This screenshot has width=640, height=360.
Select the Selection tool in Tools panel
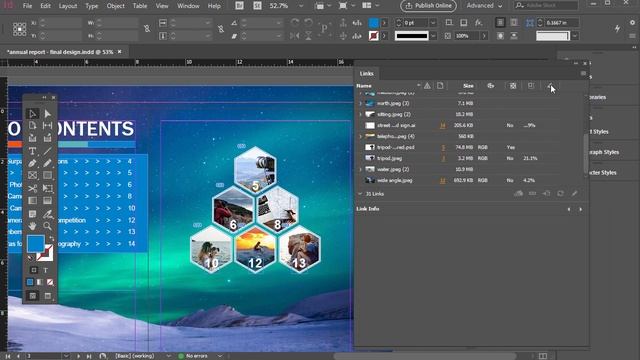point(32,114)
